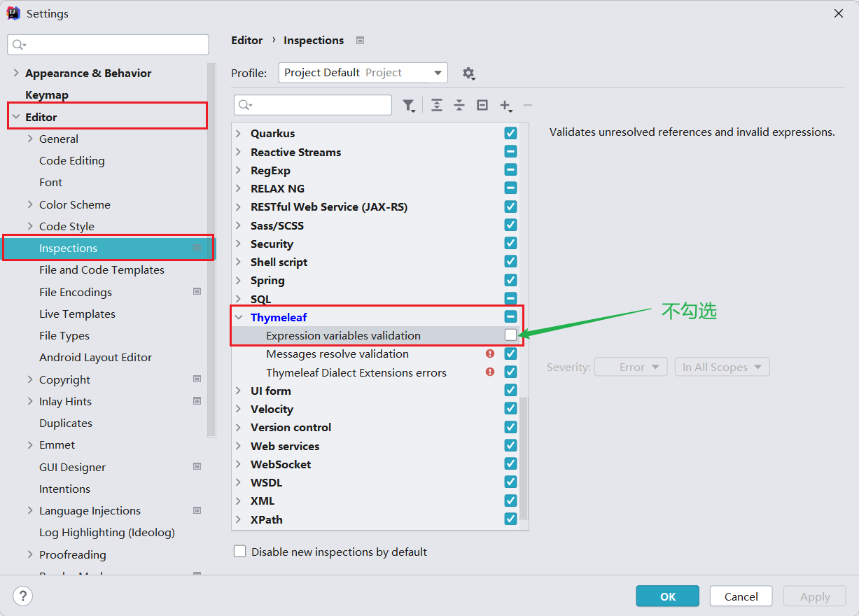Screen dimensions: 859x616
Task: Toggle the Security inspections checkbox
Action: tap(510, 243)
